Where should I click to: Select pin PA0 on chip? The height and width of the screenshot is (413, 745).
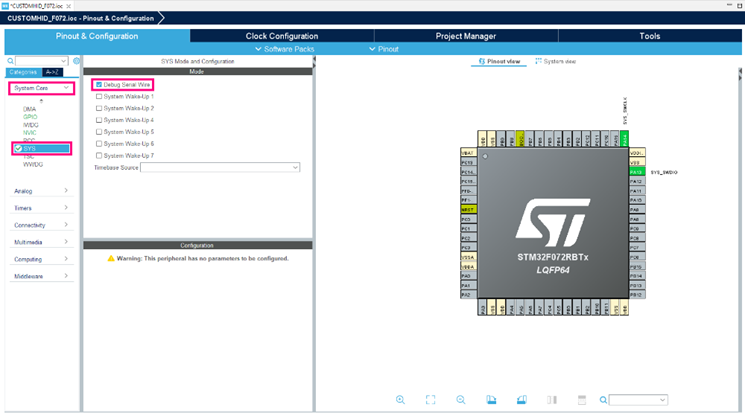tap(468, 276)
